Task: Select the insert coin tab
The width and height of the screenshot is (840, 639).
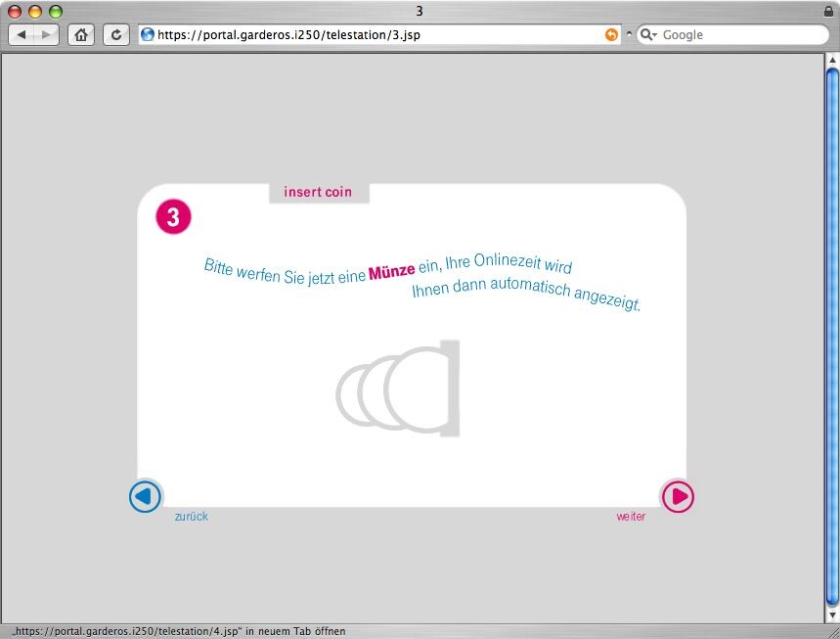Action: [319, 192]
